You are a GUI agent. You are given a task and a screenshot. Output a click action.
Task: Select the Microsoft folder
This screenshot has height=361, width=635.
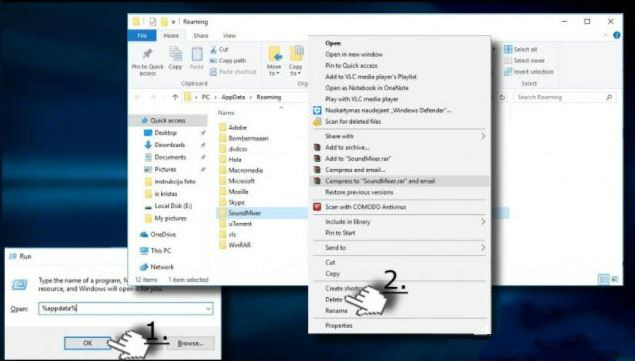click(241, 181)
